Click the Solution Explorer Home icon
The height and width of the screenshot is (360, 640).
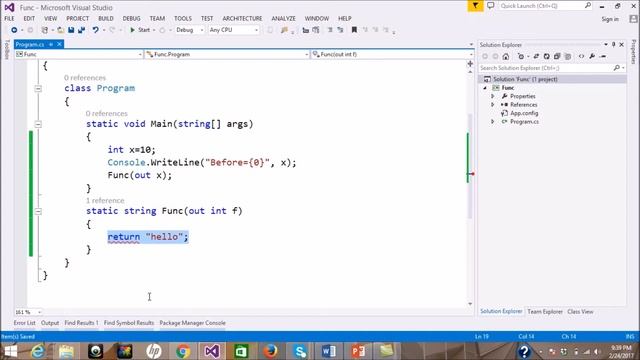click(506, 56)
